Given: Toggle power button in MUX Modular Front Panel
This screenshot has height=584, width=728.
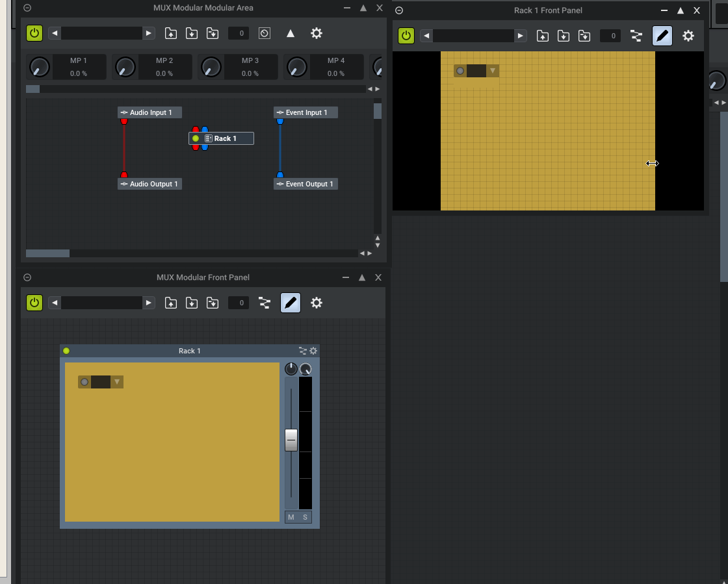Looking at the screenshot, I should point(34,303).
